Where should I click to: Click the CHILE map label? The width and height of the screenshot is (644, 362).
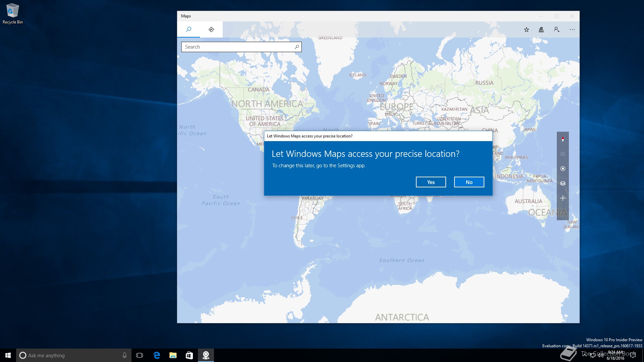pos(297,218)
